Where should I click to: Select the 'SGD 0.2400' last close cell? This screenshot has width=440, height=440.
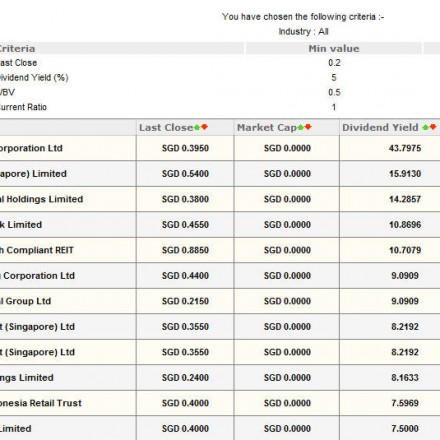185,378
